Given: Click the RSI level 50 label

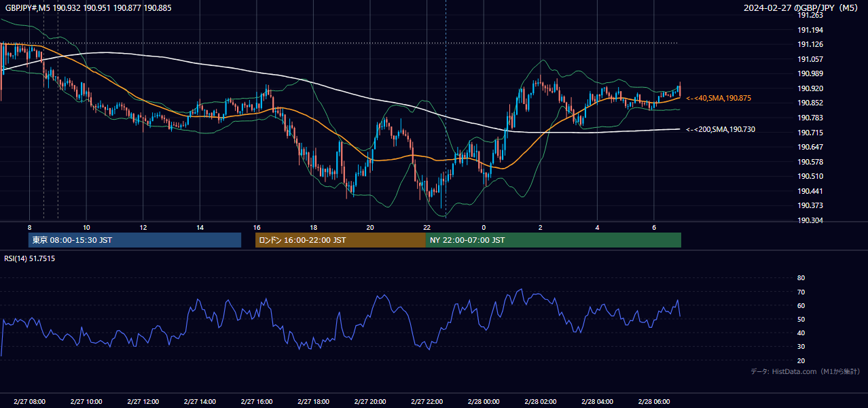Looking at the screenshot, I should pos(801,319).
